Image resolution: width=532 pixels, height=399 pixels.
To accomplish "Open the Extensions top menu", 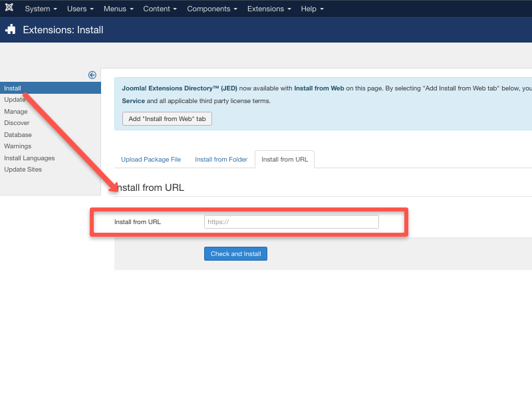I will pyautogui.click(x=269, y=9).
